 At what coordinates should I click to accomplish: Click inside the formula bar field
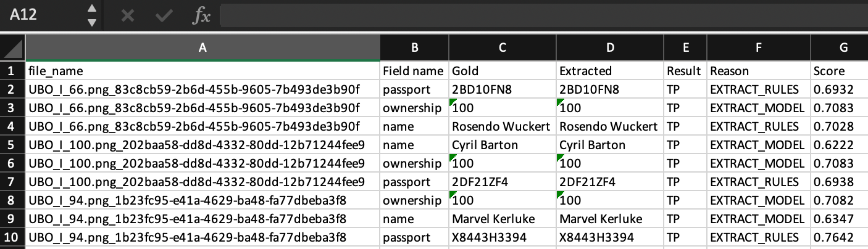click(x=543, y=15)
